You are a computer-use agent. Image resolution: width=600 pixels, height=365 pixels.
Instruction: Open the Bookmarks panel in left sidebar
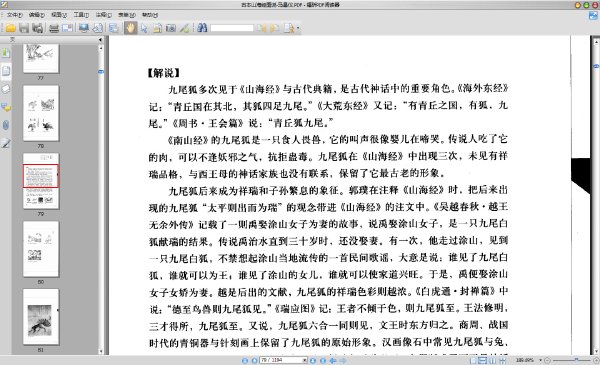click(6, 53)
